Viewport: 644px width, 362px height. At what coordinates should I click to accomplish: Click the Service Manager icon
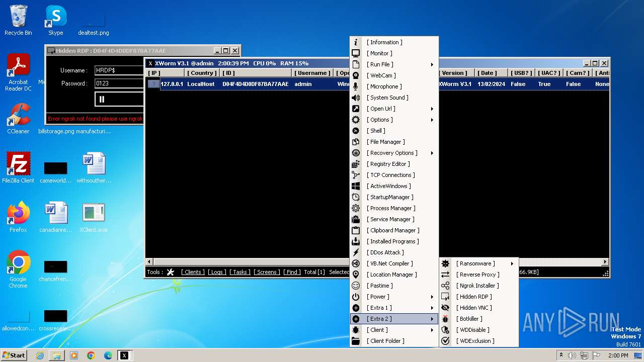click(356, 219)
